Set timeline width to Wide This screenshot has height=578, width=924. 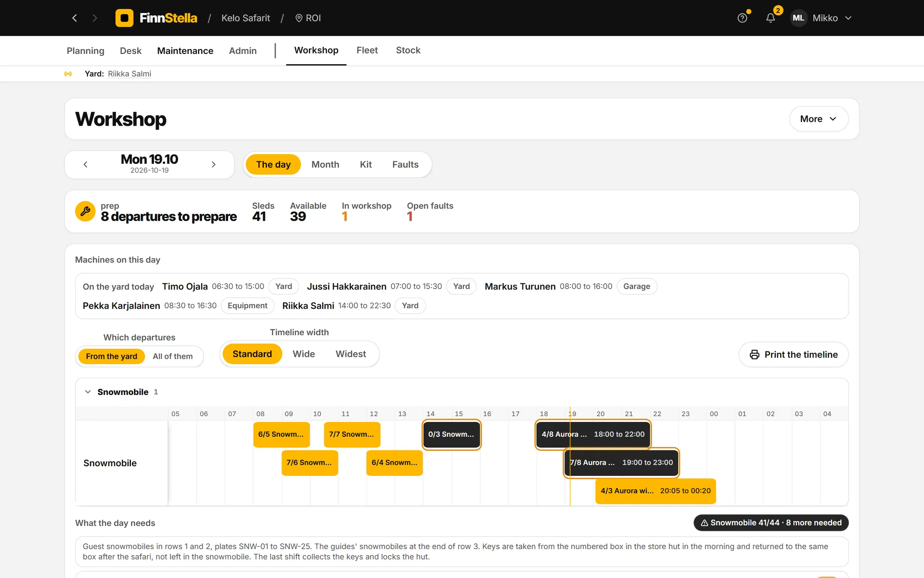click(x=304, y=354)
